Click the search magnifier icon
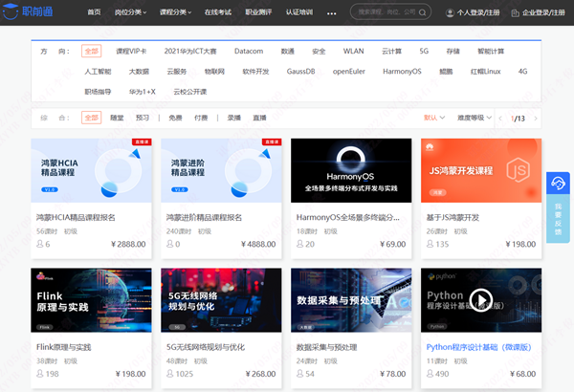574x392 pixels. pos(422,12)
